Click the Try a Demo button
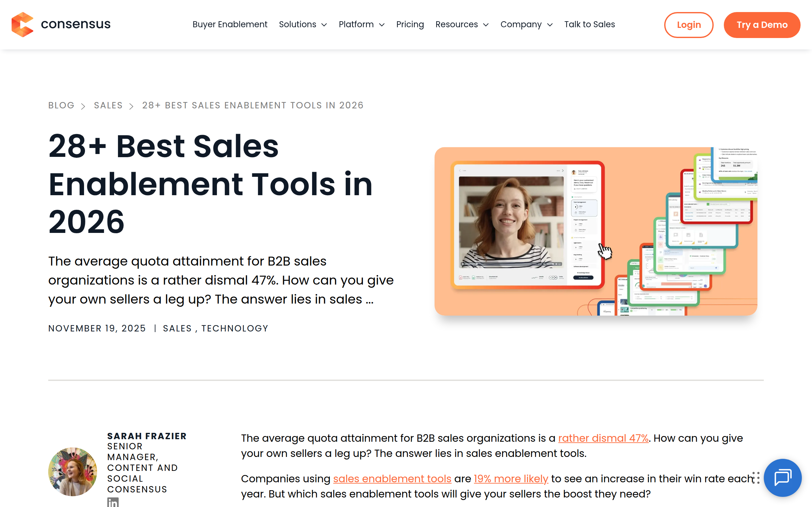The width and height of the screenshot is (812, 507). pos(762,24)
